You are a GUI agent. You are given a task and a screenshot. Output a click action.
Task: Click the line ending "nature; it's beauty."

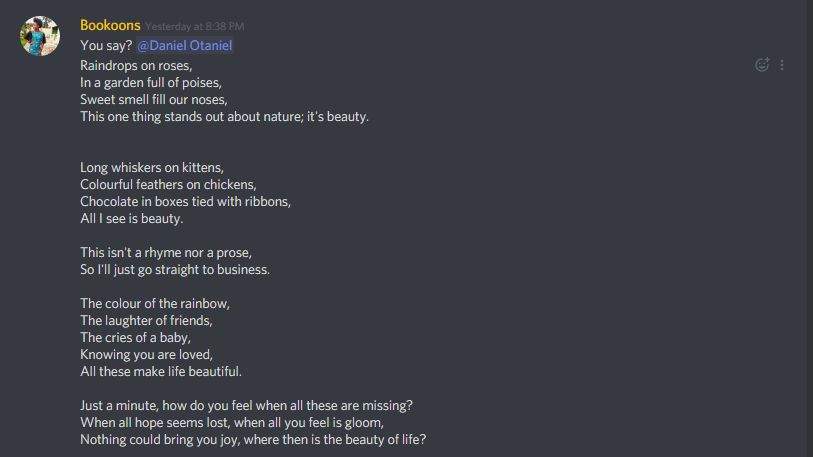click(225, 117)
